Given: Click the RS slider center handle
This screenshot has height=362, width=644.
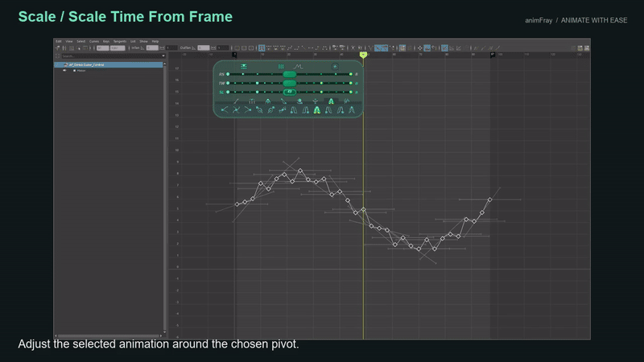Looking at the screenshot, I should coord(290,74).
